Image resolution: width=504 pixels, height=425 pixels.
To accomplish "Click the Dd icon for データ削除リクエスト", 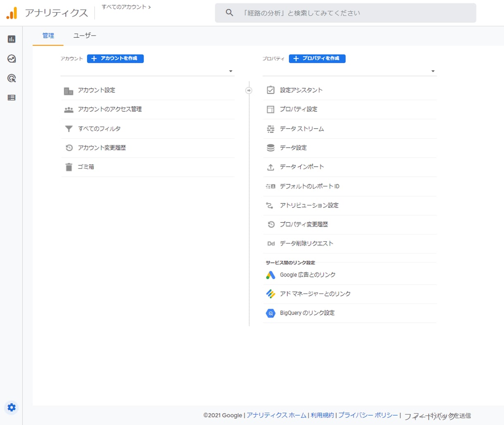I will click(x=271, y=244).
